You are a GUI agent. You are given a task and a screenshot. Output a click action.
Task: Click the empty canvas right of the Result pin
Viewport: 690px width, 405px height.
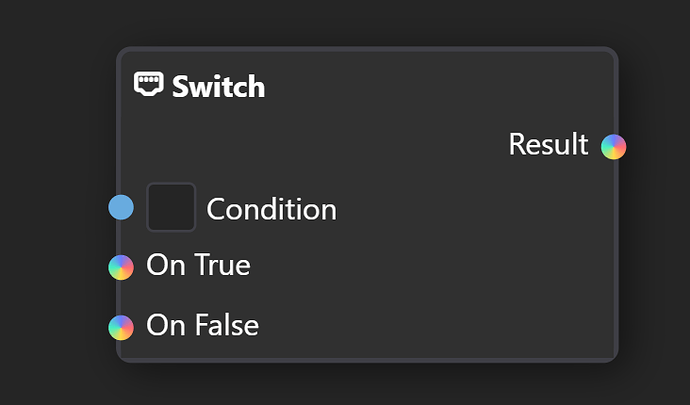click(x=660, y=147)
